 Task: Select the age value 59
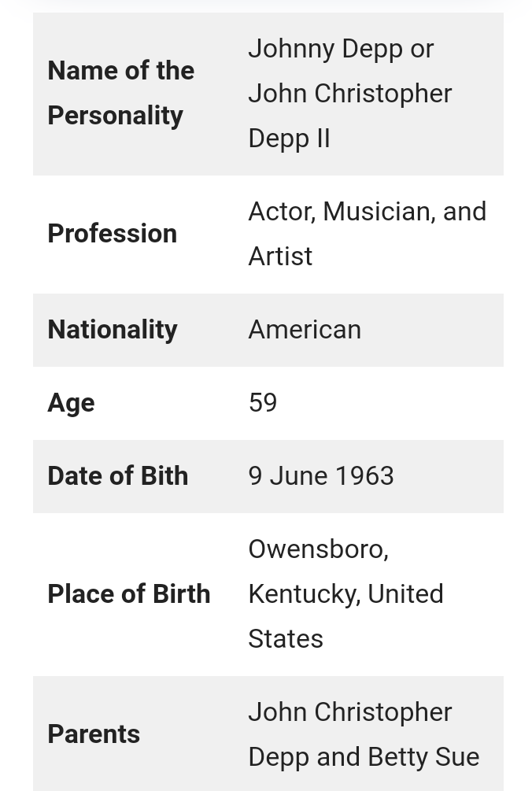click(x=263, y=402)
